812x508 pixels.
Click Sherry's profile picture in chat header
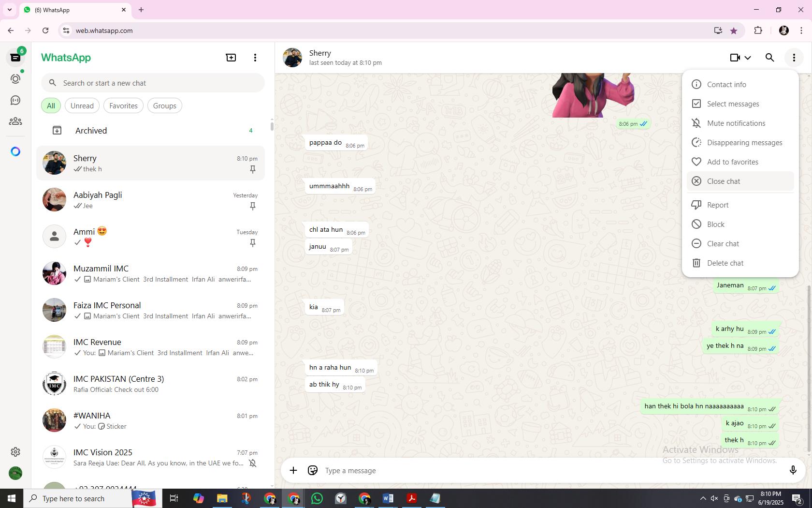click(x=292, y=58)
